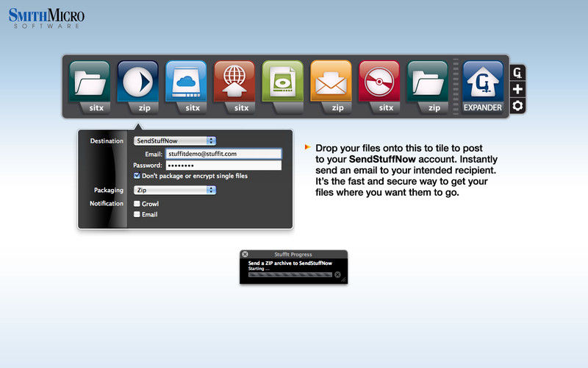Click the Password input field
The width and height of the screenshot is (588, 368).
click(x=223, y=165)
